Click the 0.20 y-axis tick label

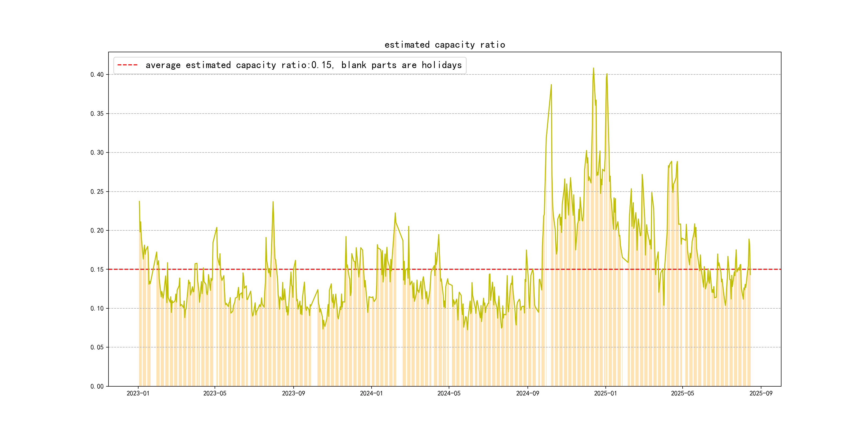click(97, 230)
